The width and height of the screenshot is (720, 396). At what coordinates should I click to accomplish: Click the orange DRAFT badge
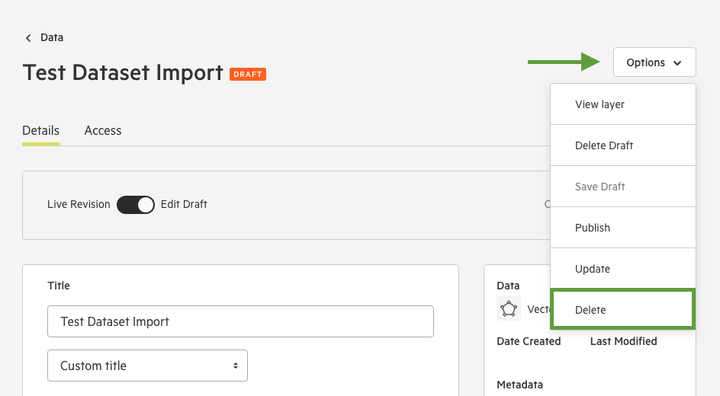tap(248, 74)
